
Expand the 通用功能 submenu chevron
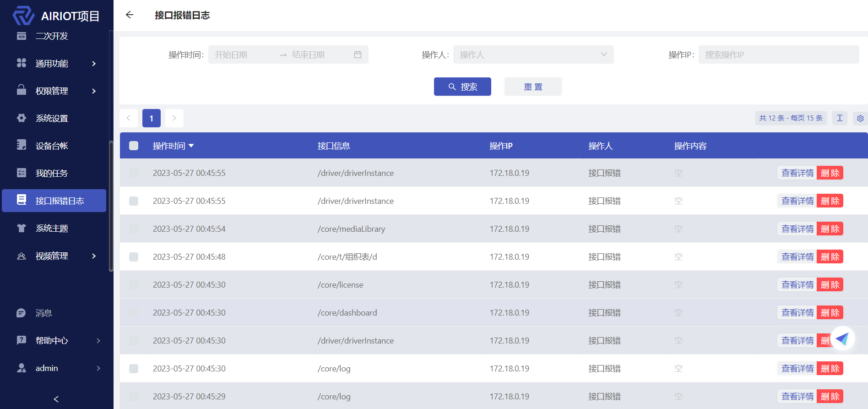point(94,64)
